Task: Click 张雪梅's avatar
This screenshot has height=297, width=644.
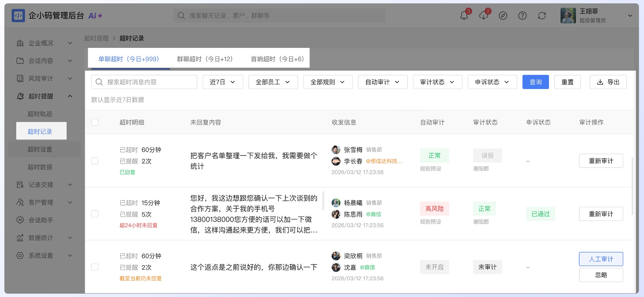Action: [336, 150]
